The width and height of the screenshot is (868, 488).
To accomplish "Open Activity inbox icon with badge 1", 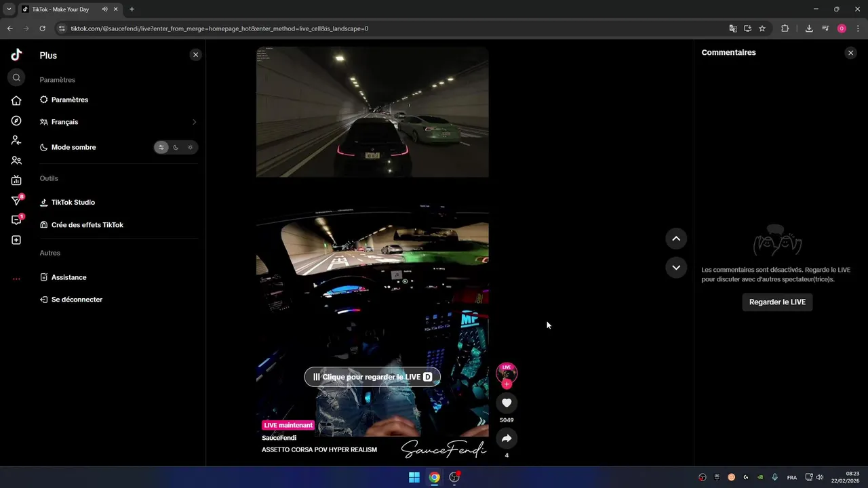I will pos(16,220).
